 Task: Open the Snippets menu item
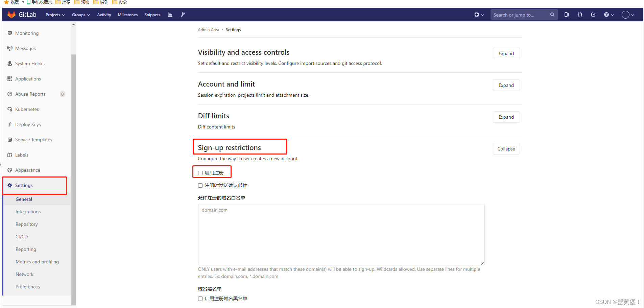click(152, 15)
